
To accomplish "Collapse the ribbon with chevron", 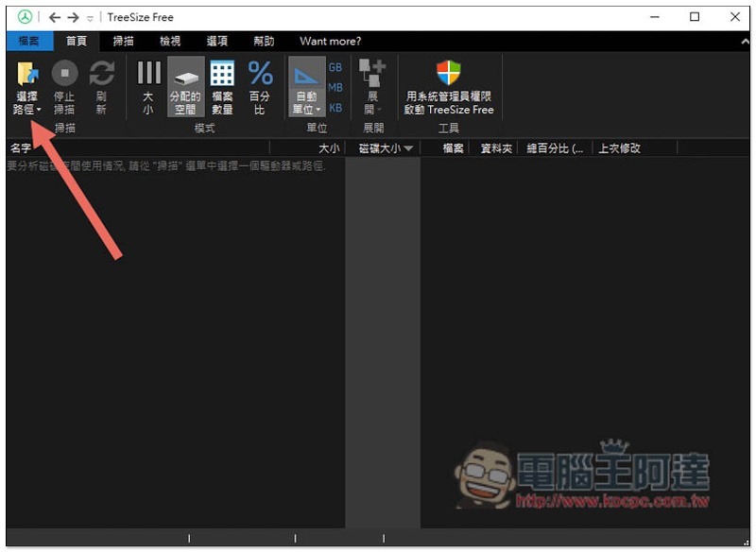I will click(x=745, y=42).
